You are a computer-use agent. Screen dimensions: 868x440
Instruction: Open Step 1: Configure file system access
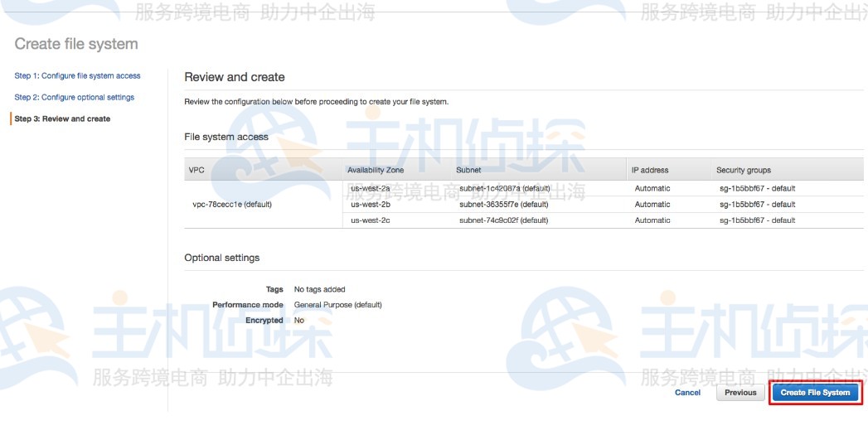[77, 76]
